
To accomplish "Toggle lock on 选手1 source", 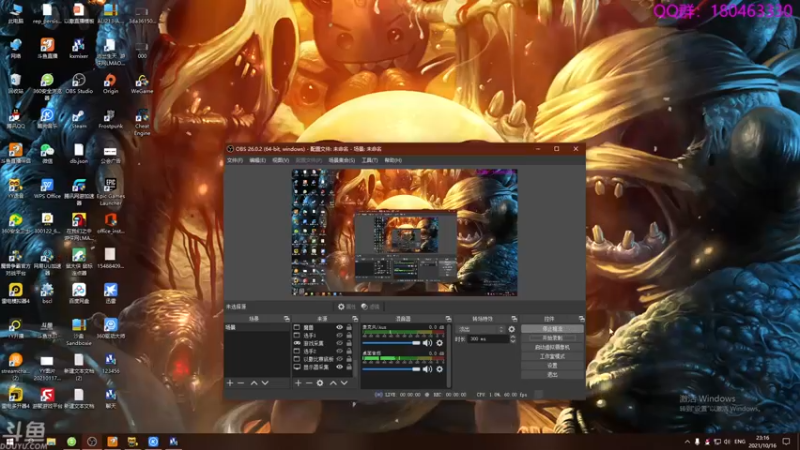I will coord(349,335).
